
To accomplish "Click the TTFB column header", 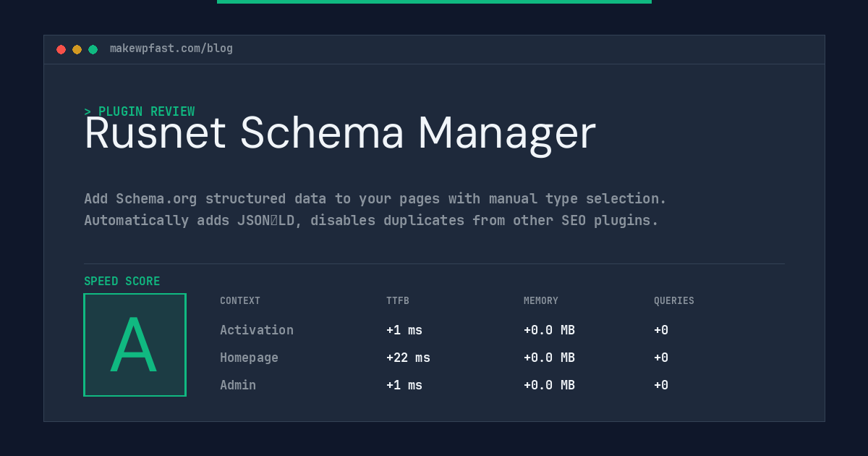I will (x=398, y=301).
